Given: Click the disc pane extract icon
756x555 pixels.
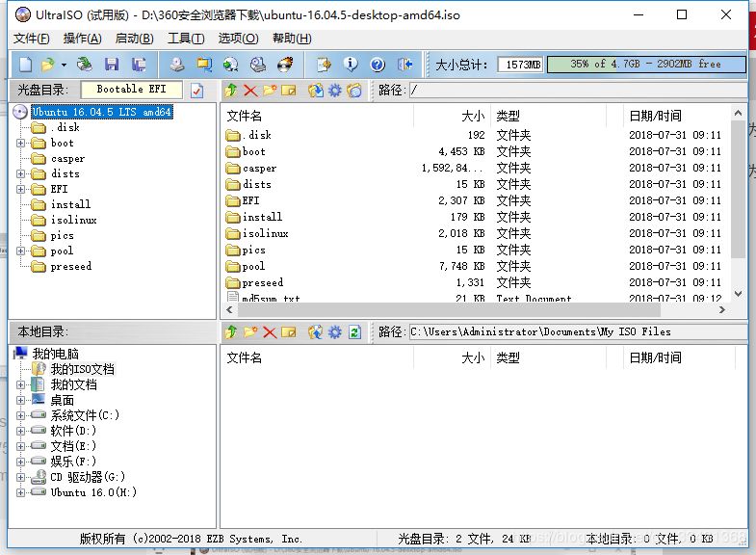Looking at the screenshot, I should (x=316, y=91).
